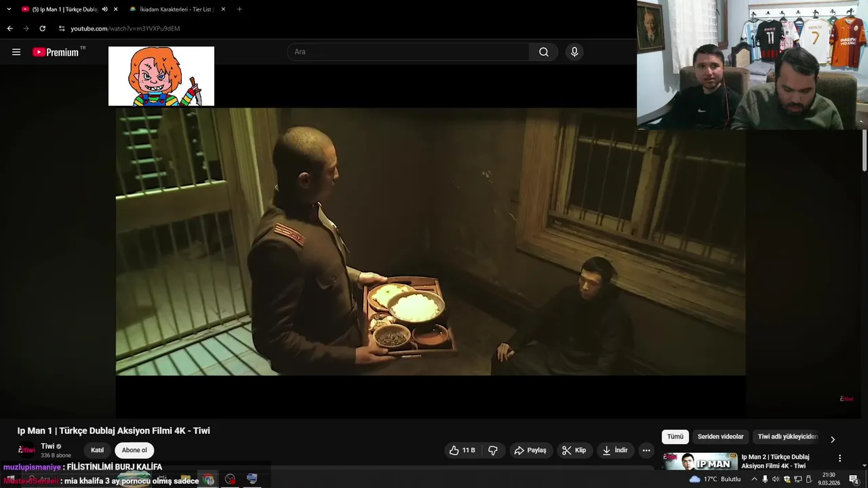The image size is (868, 488).
Task: Open a new browser tab with plus
Action: click(x=239, y=9)
